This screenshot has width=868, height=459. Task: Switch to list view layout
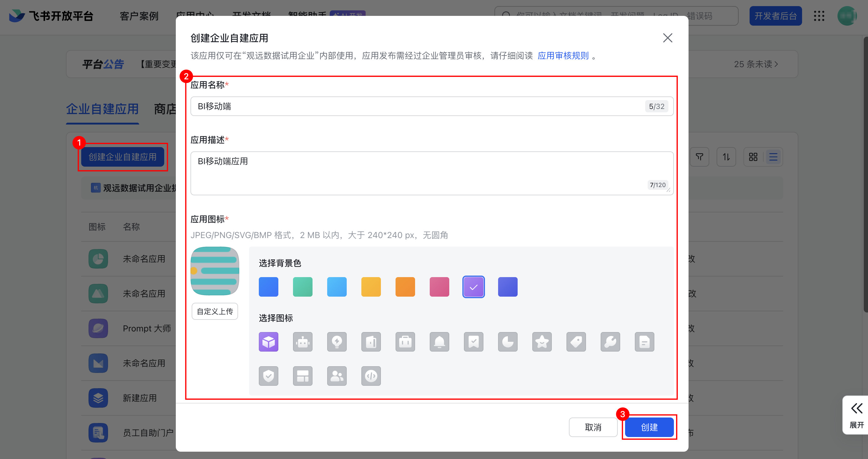(x=773, y=157)
